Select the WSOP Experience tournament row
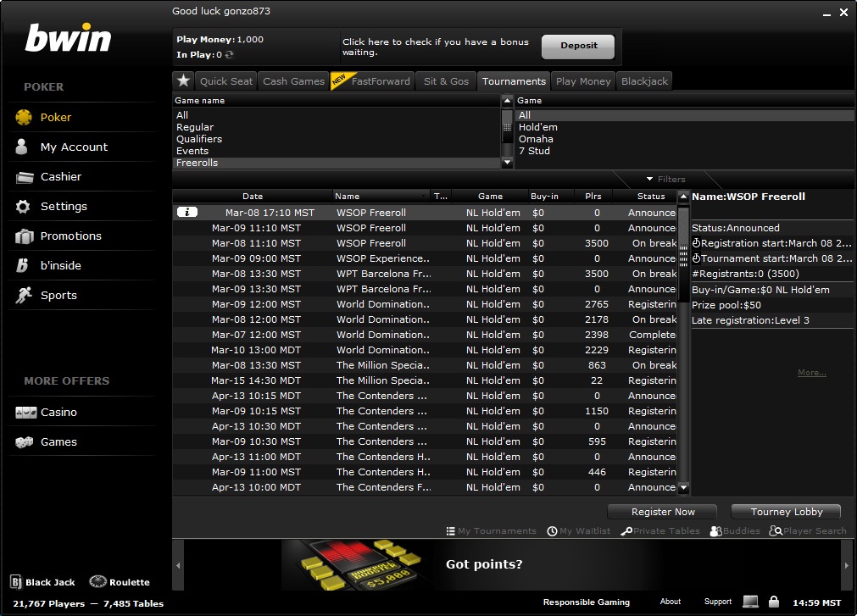The image size is (857, 616). tap(425, 258)
